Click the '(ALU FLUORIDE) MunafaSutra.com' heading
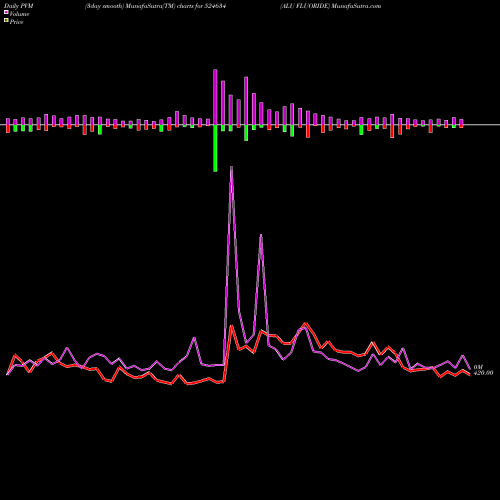500x500 pixels. [x=330, y=6]
